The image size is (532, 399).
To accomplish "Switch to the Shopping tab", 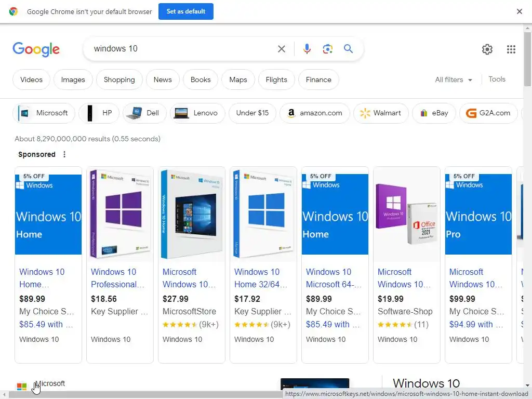I will (119, 79).
